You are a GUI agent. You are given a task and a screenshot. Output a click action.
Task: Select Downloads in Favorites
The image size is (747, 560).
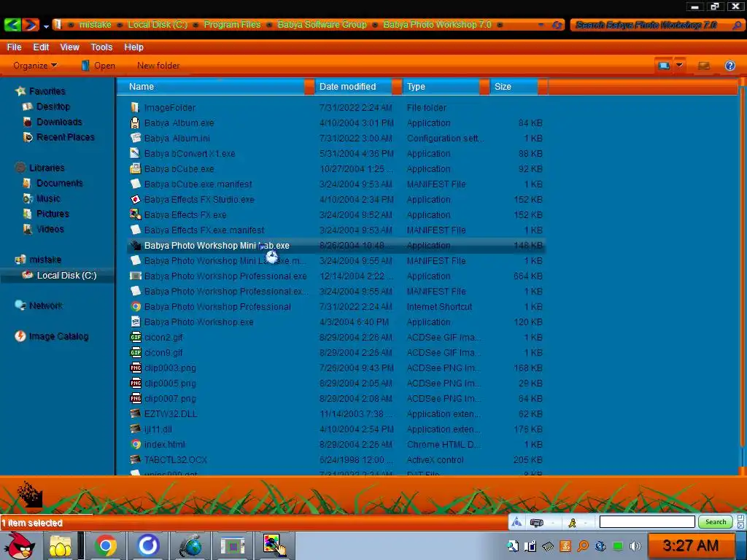click(59, 122)
